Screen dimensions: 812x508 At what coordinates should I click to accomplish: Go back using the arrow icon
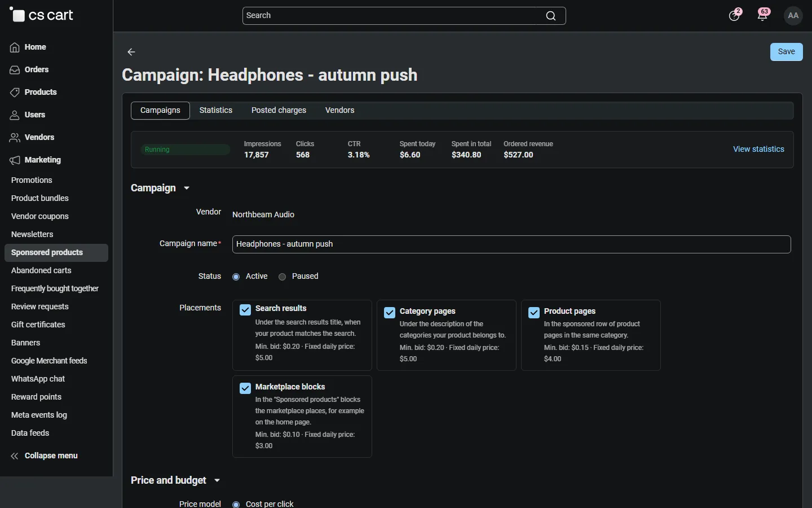[x=131, y=52]
